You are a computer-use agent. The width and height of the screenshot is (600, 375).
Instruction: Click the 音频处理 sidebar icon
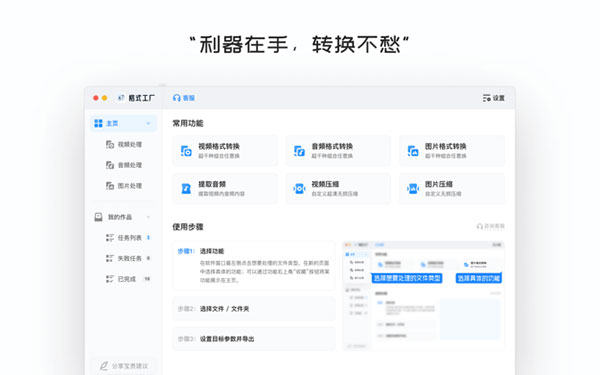pos(110,165)
